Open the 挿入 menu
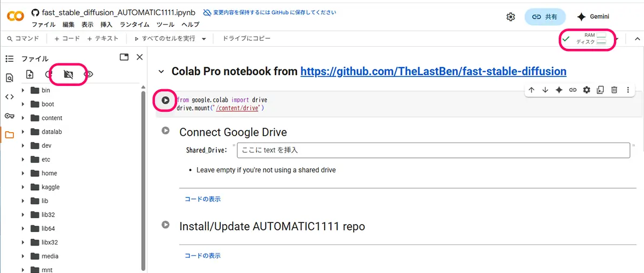The width and height of the screenshot is (644, 273). (106, 25)
